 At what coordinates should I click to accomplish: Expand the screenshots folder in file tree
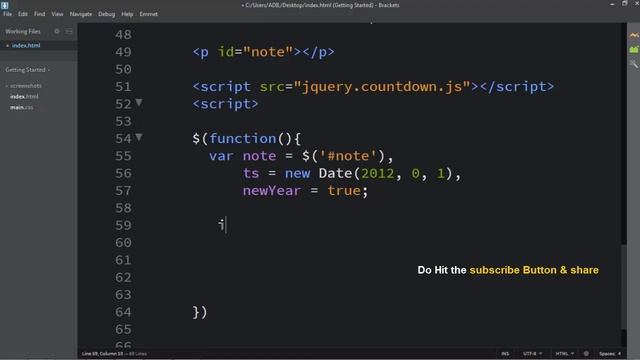pyautogui.click(x=25, y=86)
